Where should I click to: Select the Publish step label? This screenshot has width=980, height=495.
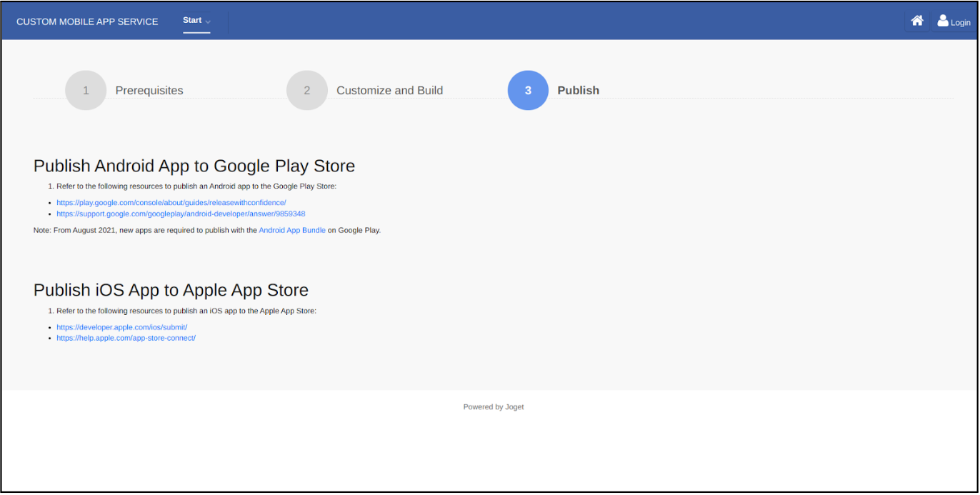click(x=579, y=91)
